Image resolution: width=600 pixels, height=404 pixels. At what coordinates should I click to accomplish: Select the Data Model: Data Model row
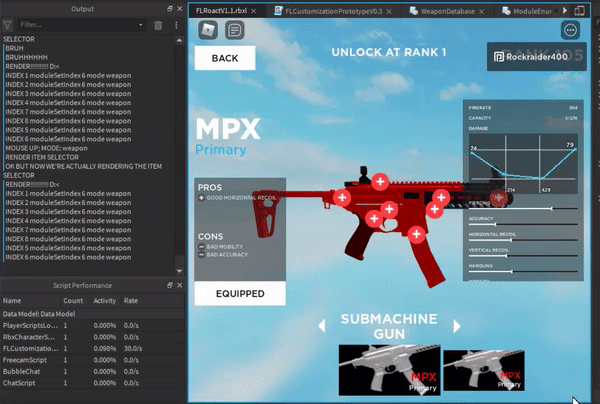click(92, 314)
